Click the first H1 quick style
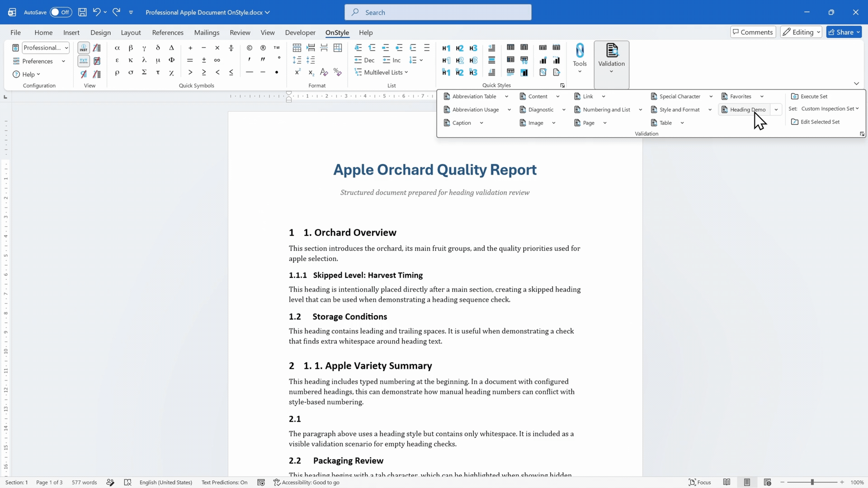This screenshot has width=868, height=488. click(446, 48)
